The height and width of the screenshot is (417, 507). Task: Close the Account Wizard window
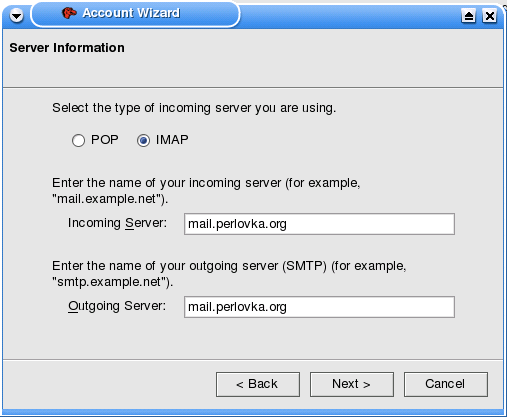pos(490,16)
